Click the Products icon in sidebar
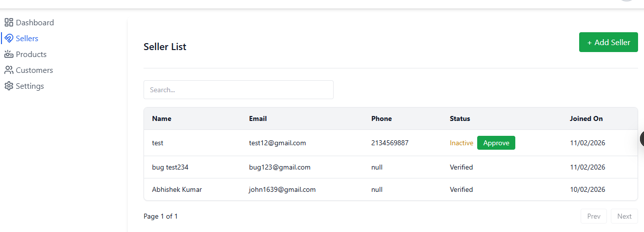Viewport: 644px width, 232px height. pos(8,54)
